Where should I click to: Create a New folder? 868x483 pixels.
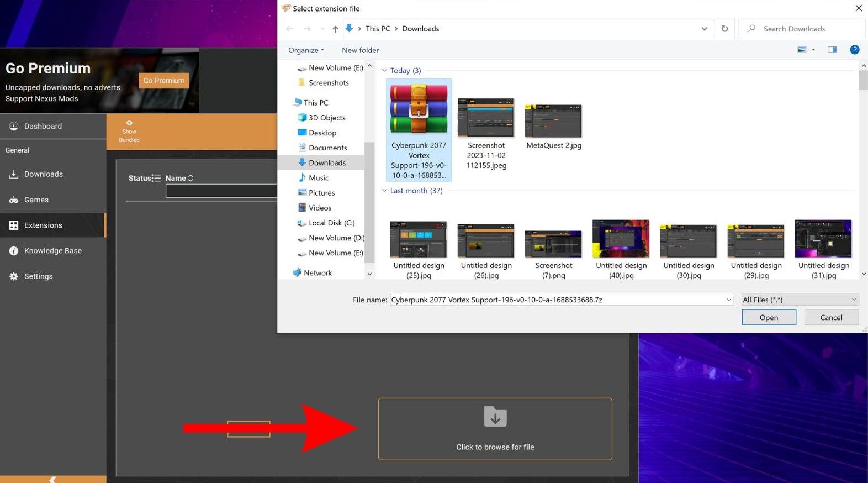tap(361, 50)
